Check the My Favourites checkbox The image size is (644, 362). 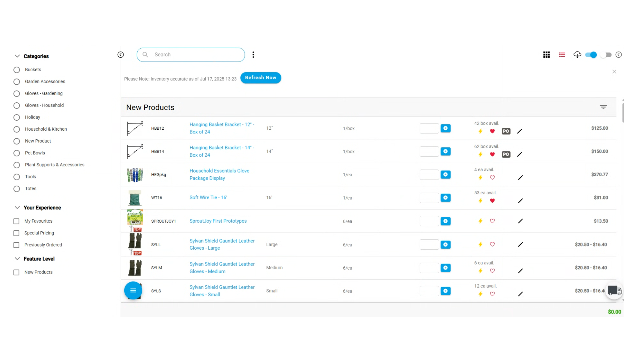pyautogui.click(x=16, y=221)
